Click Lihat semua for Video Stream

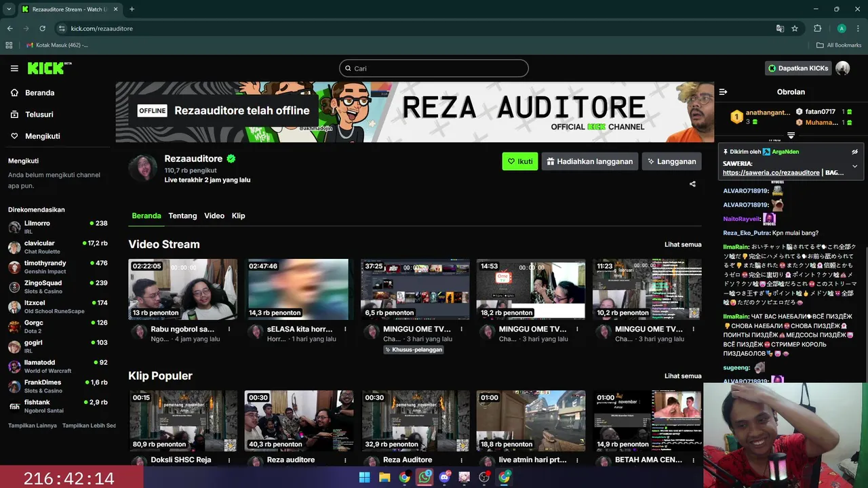[x=683, y=244]
